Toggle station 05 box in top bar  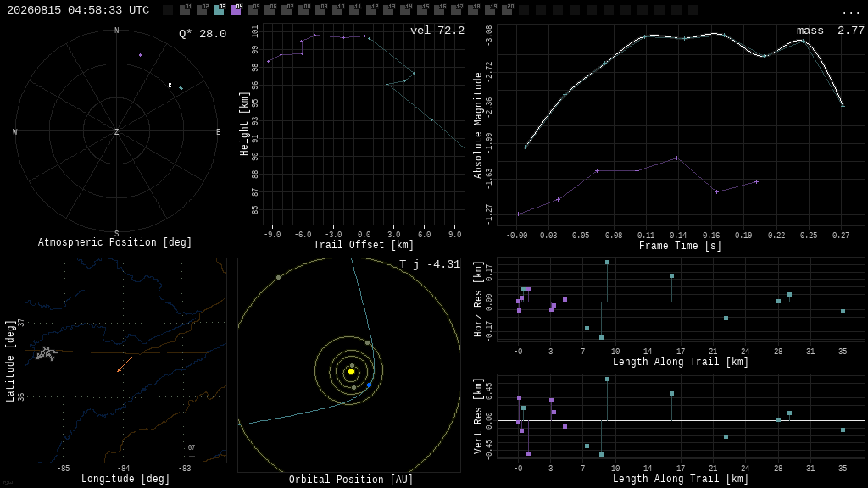click(253, 10)
